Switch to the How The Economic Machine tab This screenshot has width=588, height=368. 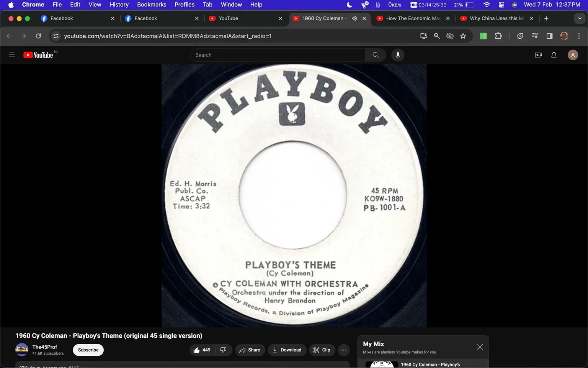coord(413,18)
